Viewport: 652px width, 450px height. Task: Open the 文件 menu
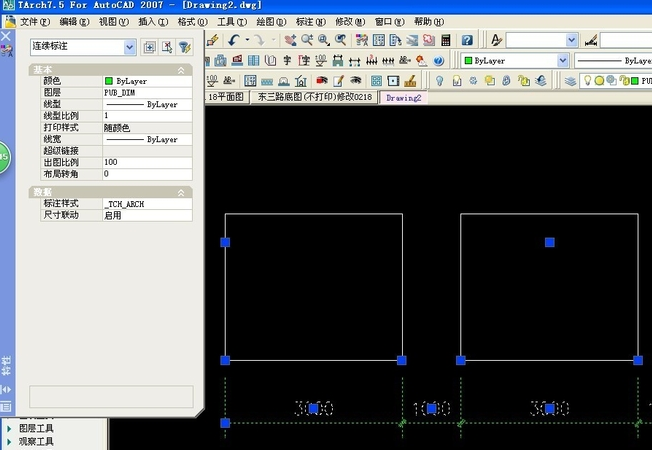coord(35,22)
